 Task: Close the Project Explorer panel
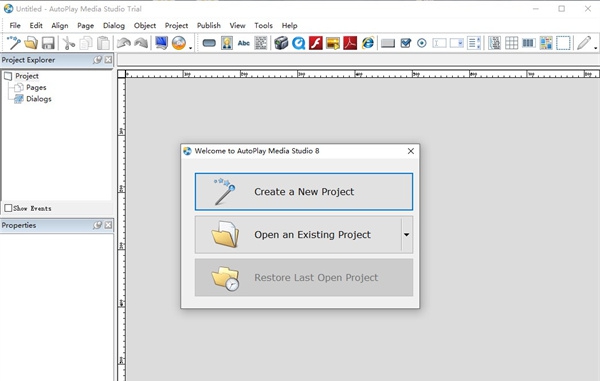pyautogui.click(x=109, y=60)
